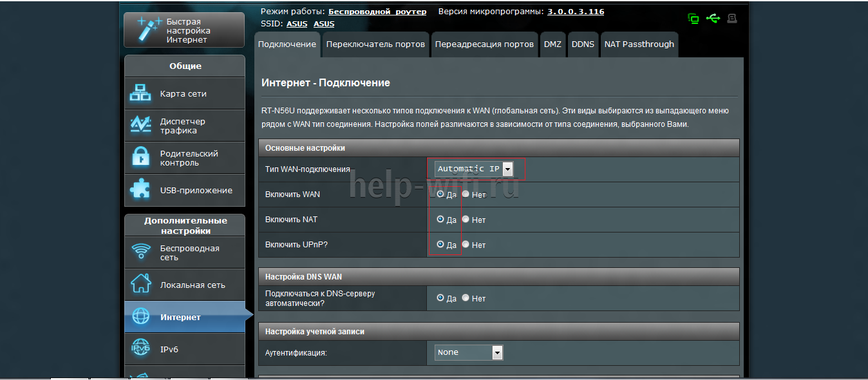Open the Переадресация портов tab
This screenshot has width=868, height=380.
coord(484,44)
